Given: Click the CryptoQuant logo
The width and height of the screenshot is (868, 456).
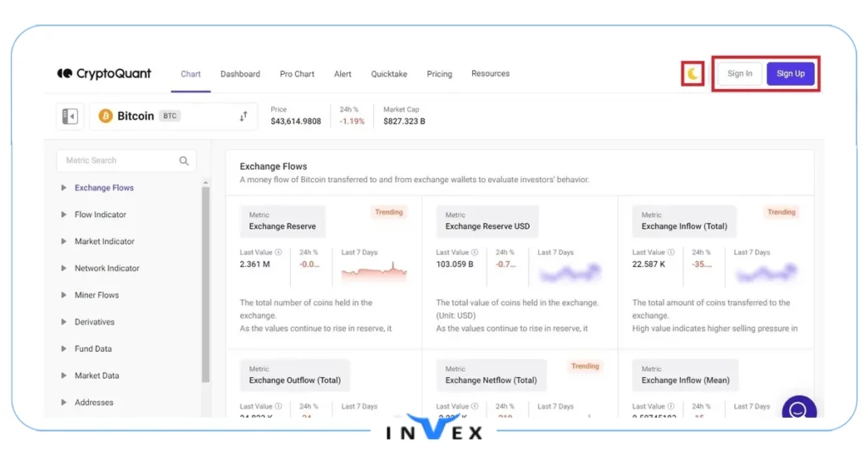Looking at the screenshot, I should click(x=104, y=74).
